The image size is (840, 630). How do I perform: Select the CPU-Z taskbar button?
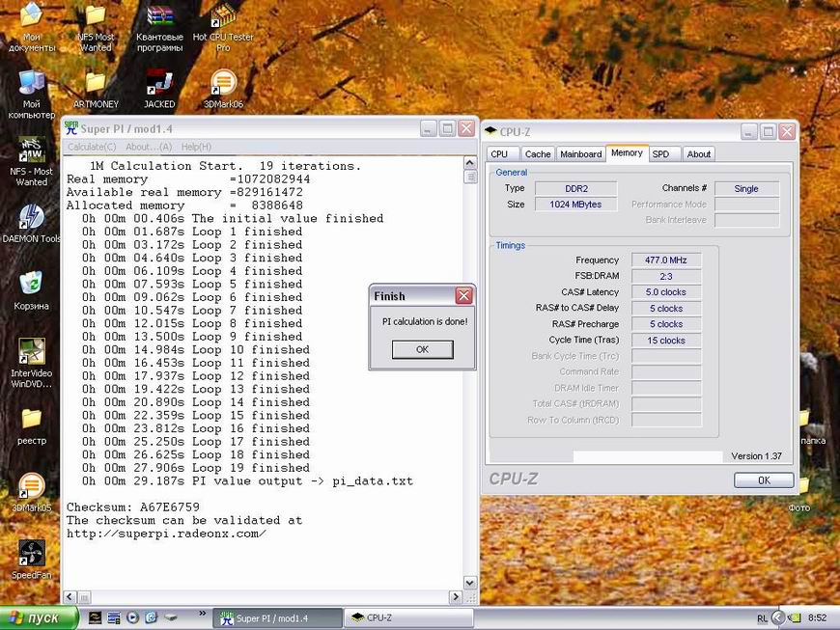(409, 617)
